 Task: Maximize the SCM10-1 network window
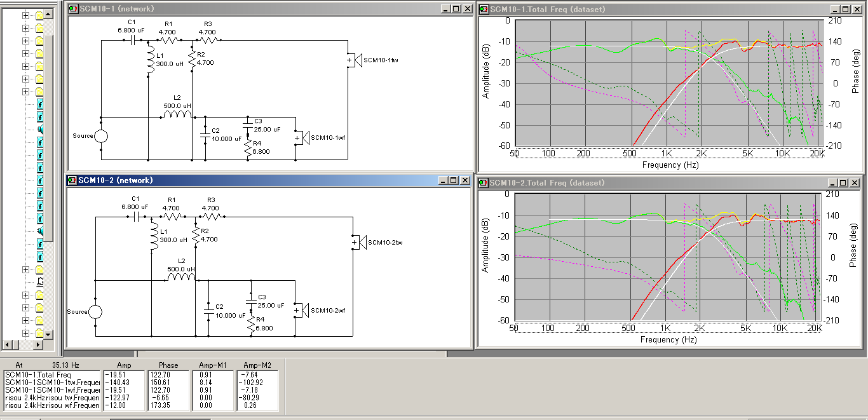click(456, 9)
